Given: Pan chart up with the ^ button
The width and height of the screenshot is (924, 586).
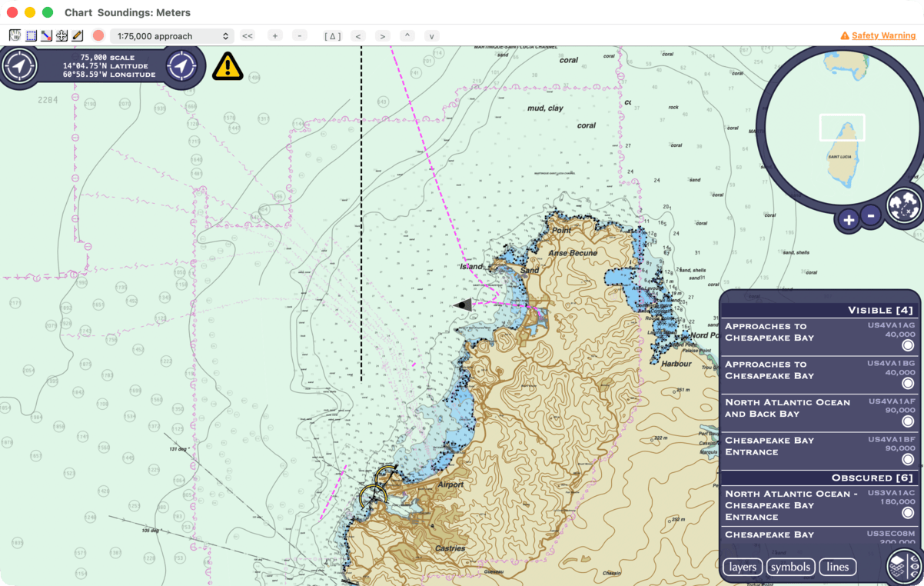Looking at the screenshot, I should [x=407, y=36].
